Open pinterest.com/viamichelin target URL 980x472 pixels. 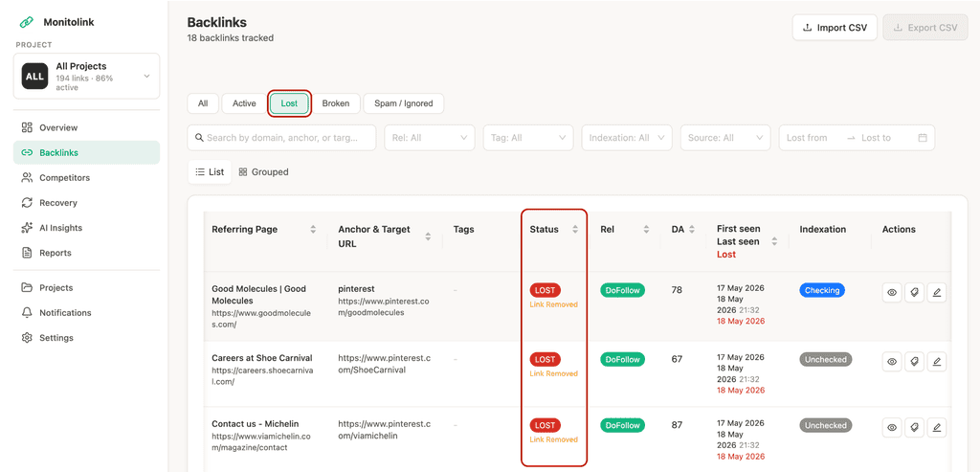point(385,430)
